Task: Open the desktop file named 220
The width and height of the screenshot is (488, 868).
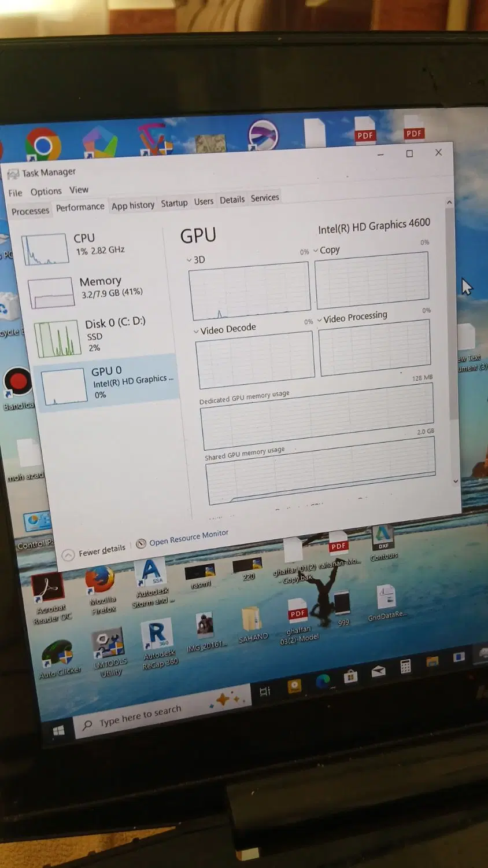Action: tap(248, 569)
